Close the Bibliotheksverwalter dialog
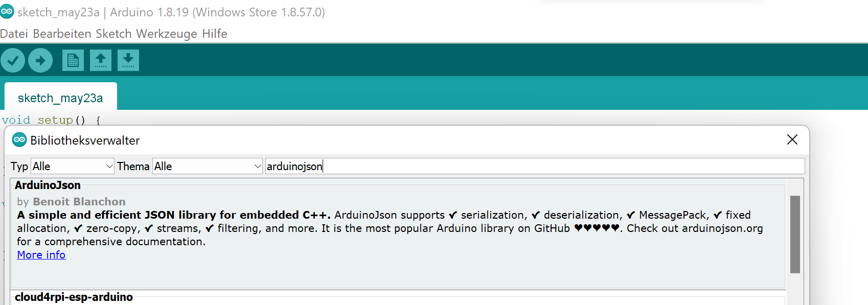868x305 pixels. (x=792, y=139)
